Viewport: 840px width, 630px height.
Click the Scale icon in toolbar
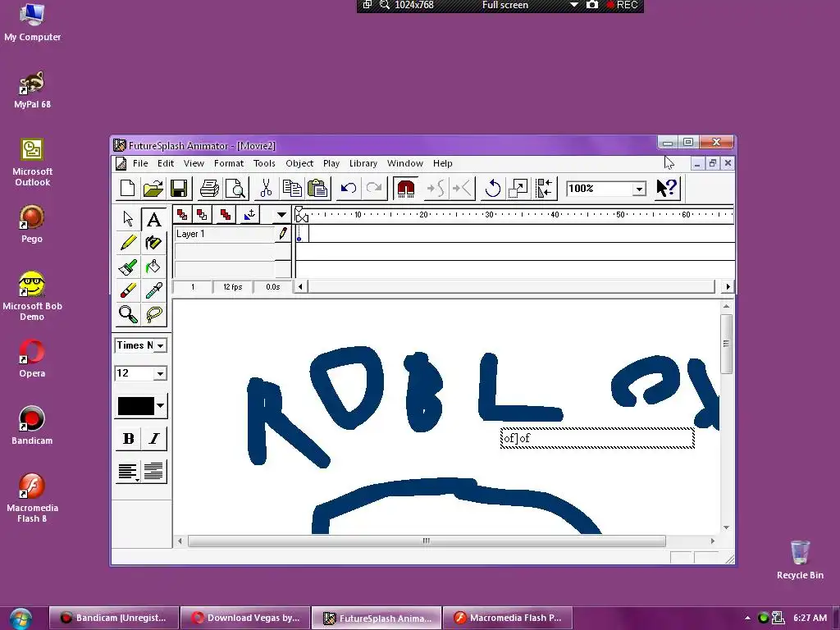coord(518,189)
